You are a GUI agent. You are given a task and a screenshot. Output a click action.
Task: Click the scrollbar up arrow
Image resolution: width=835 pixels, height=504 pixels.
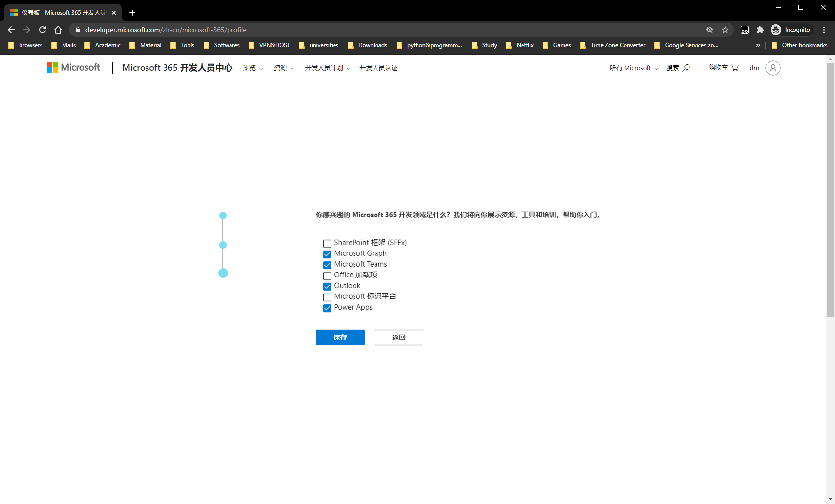[830, 59]
